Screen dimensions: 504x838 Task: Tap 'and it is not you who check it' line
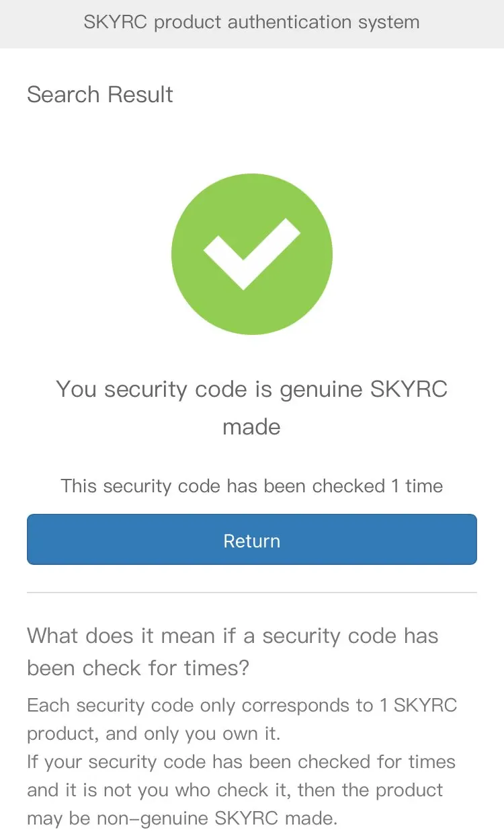pos(235,790)
